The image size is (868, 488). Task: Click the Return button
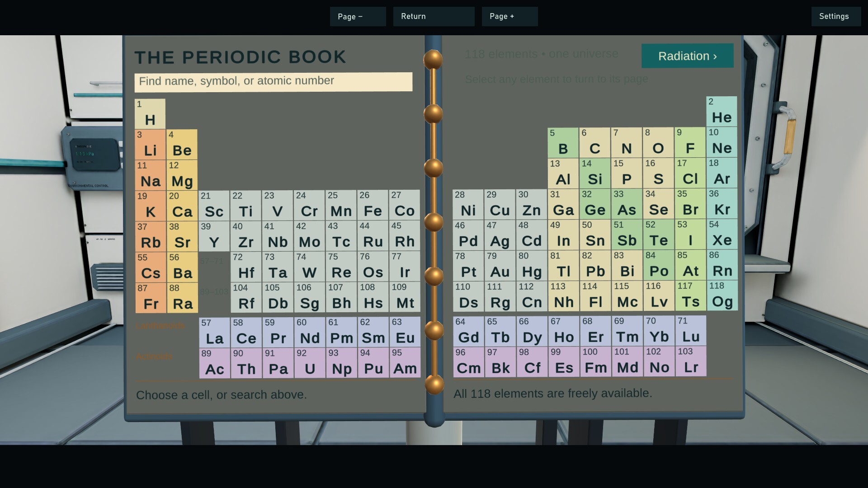pos(434,16)
